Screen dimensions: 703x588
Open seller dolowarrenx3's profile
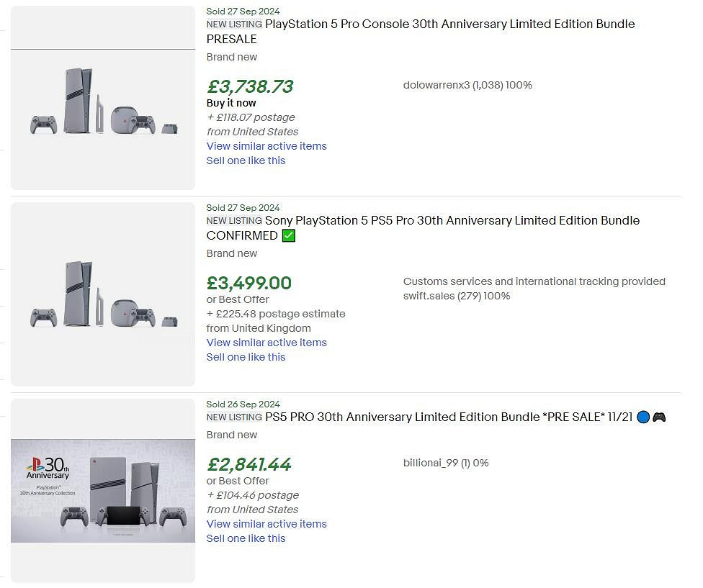point(436,85)
